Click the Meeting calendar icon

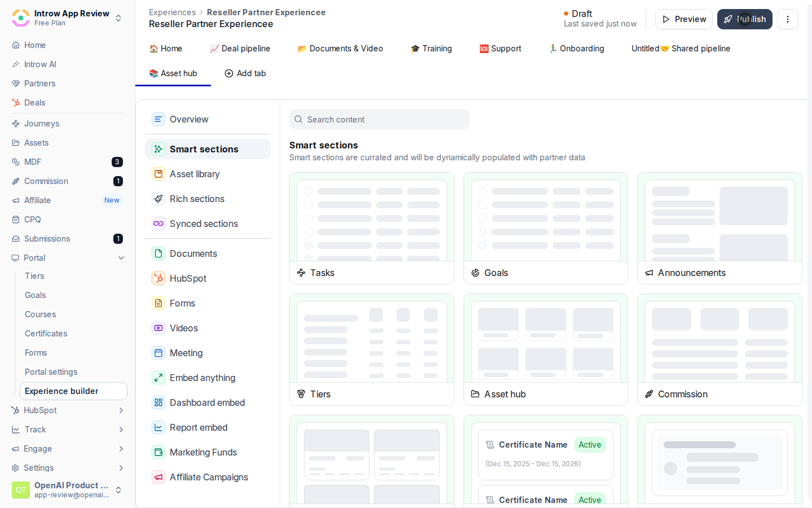pos(158,353)
